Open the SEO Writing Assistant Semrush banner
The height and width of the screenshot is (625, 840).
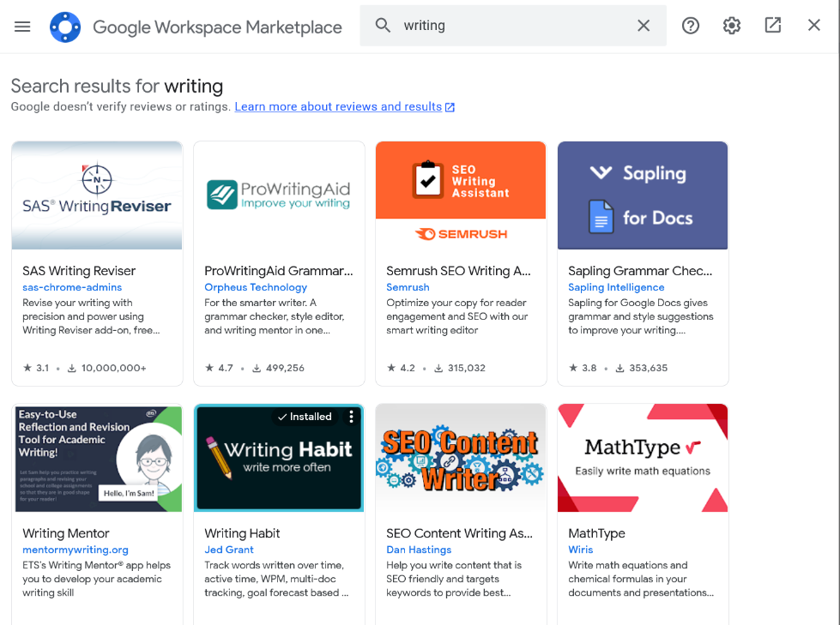[x=461, y=195]
